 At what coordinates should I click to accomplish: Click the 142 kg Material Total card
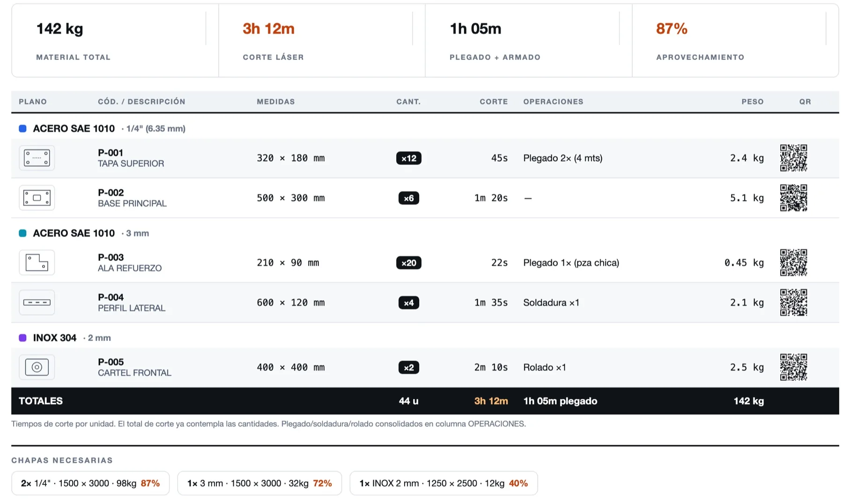pyautogui.click(x=115, y=41)
